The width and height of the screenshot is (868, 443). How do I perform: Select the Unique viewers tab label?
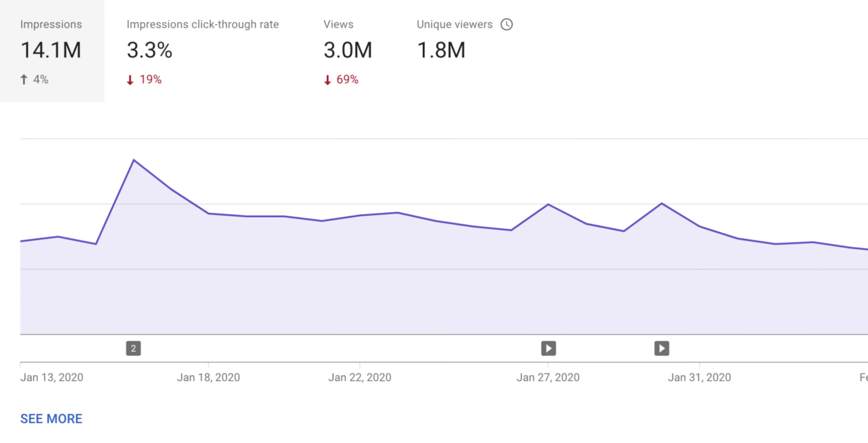tap(454, 25)
